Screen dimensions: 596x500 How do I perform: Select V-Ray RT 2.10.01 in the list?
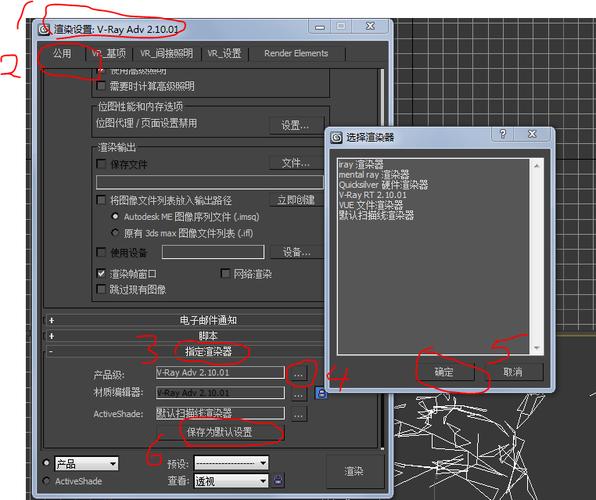(x=372, y=195)
